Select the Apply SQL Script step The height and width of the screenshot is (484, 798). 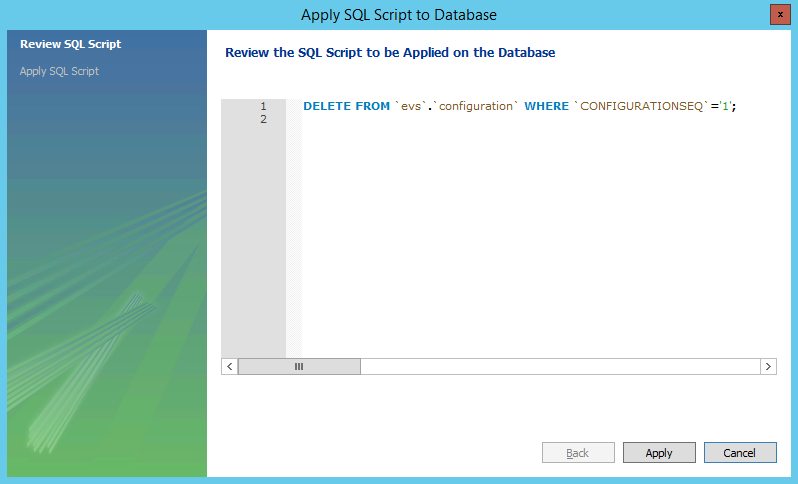pos(59,71)
